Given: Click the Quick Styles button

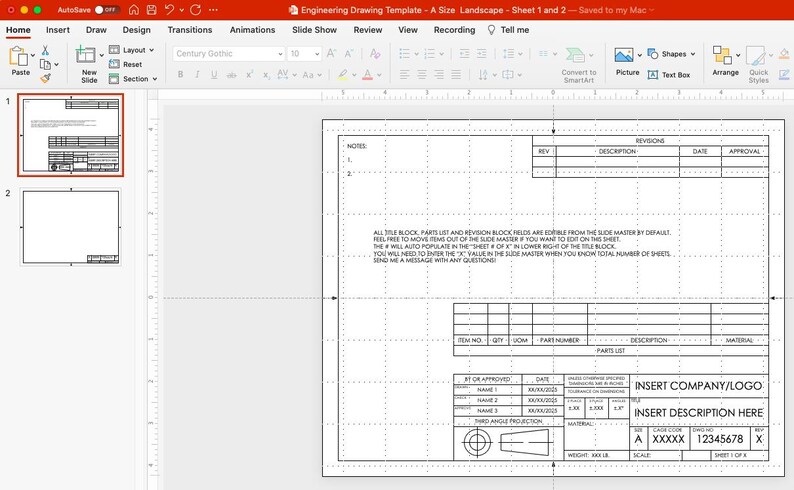Looking at the screenshot, I should 759,65.
